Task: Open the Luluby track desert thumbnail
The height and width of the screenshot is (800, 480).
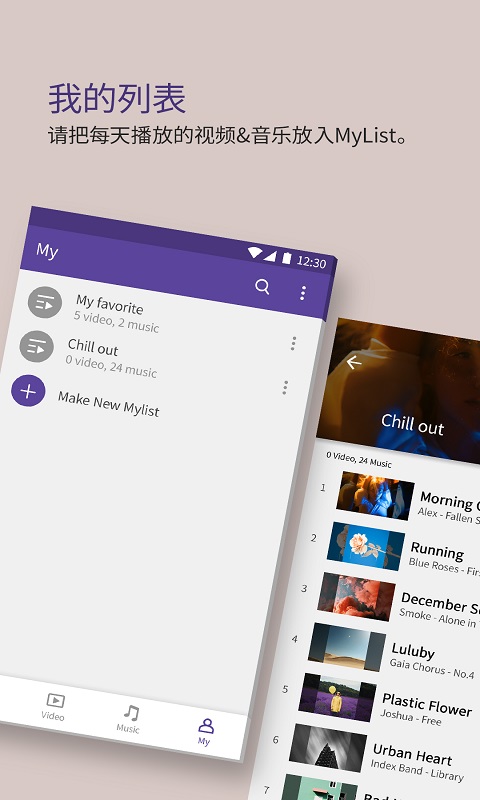Action: pos(347,647)
